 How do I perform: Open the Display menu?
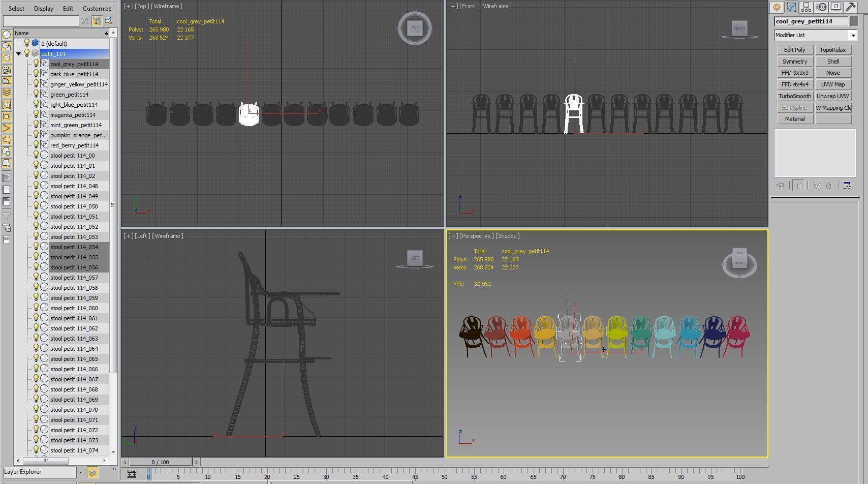[x=44, y=8]
